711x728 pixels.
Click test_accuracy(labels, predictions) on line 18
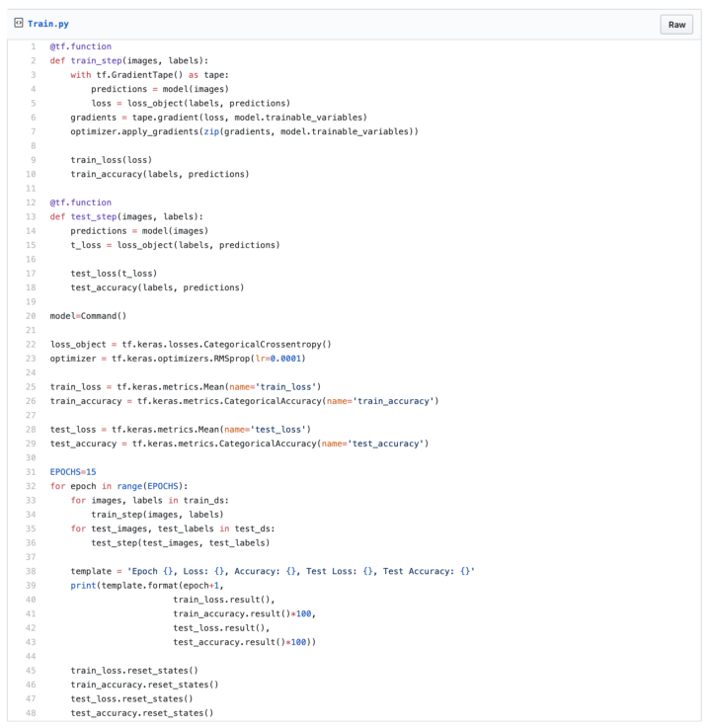click(157, 287)
